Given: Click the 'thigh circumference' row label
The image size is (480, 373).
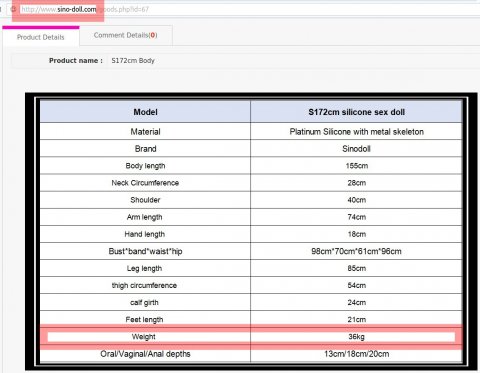Looking at the screenshot, I should tap(144, 286).
